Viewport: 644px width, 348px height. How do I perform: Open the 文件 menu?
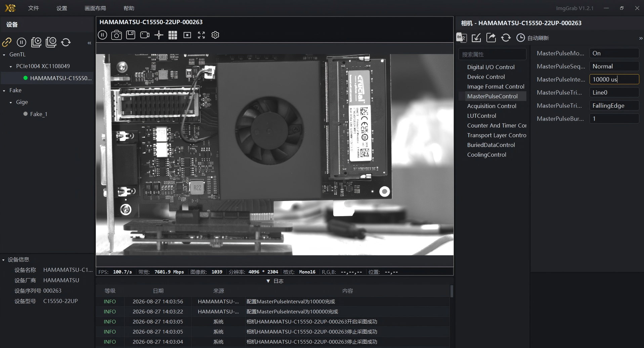pos(34,8)
